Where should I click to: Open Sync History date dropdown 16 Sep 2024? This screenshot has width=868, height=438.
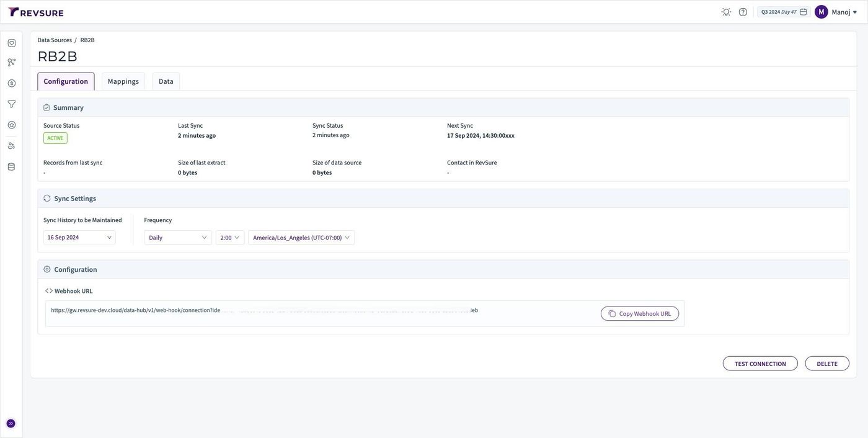click(79, 238)
